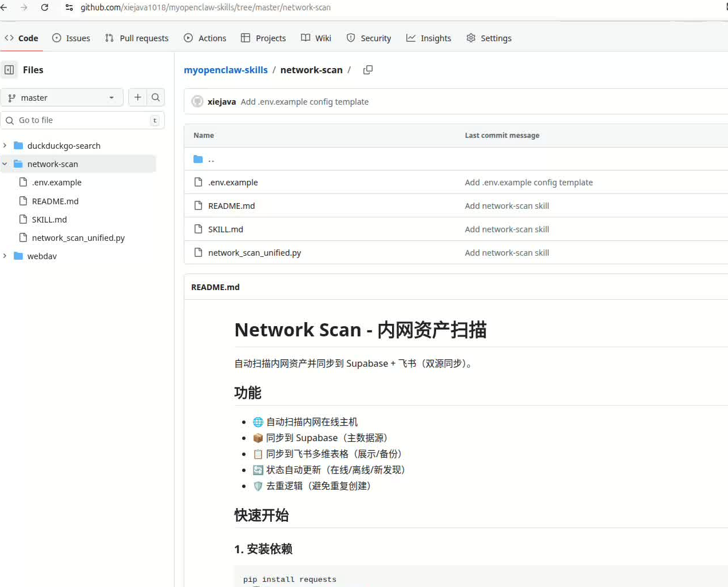Expand the duckduckgo-search folder
The height and width of the screenshot is (587, 728).
[x=5, y=145]
